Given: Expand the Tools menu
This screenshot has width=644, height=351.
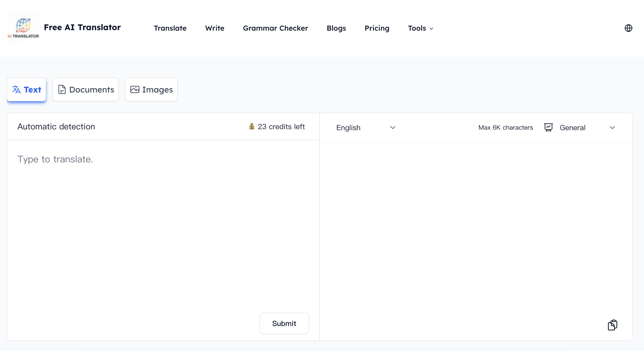Looking at the screenshot, I should 420,28.
